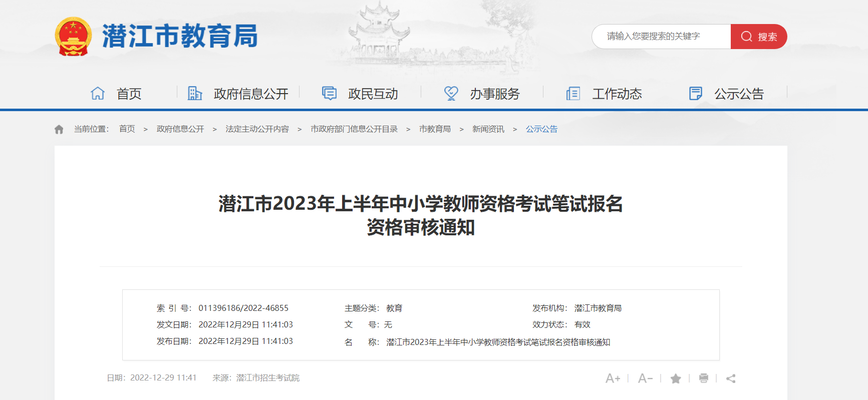Click the 主题分类 value 教育
This screenshot has height=400, width=868.
pos(394,308)
